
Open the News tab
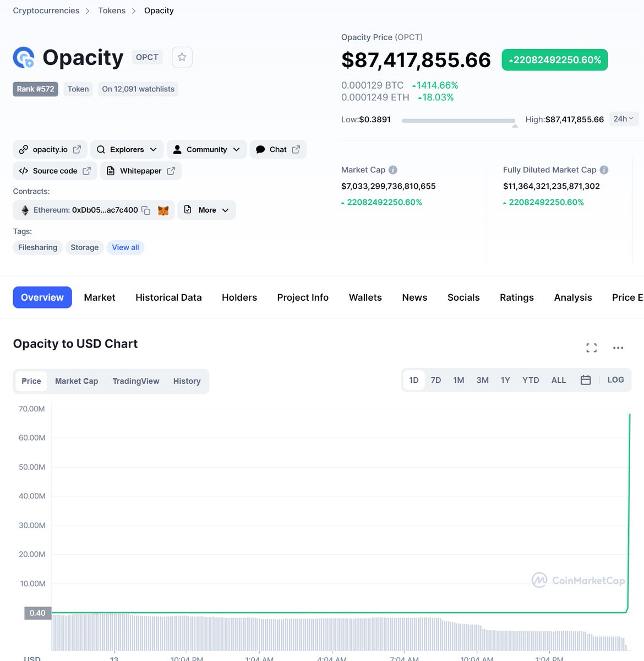pyautogui.click(x=414, y=297)
